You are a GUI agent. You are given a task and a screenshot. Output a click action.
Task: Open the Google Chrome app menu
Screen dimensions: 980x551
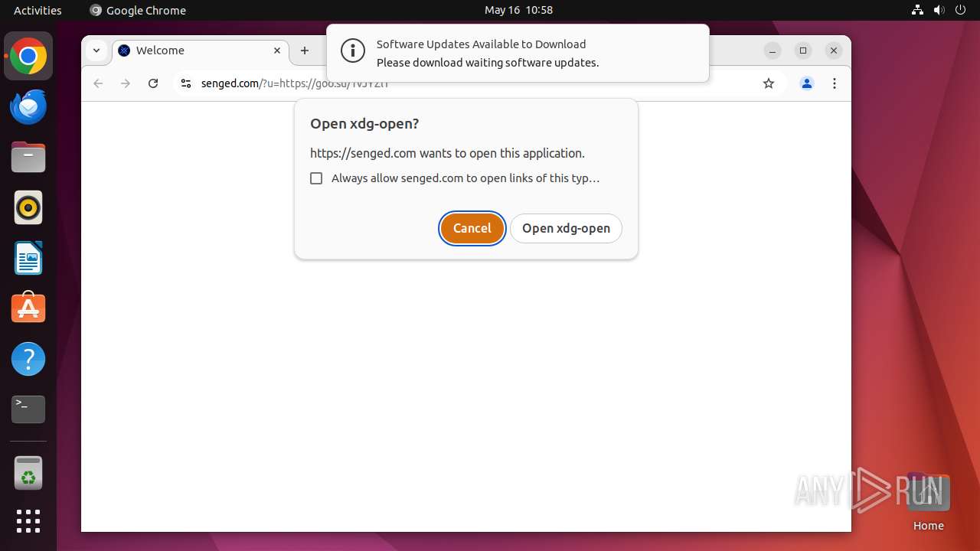pyautogui.click(x=138, y=10)
